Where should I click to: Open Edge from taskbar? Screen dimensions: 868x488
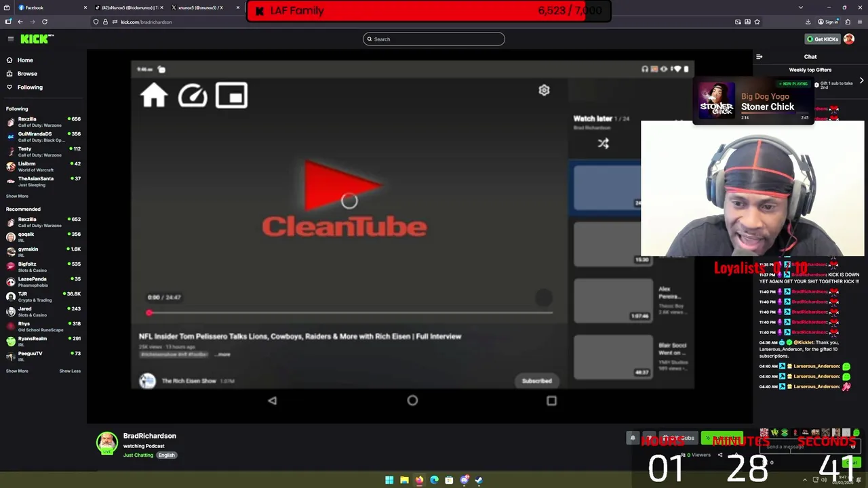click(x=434, y=481)
